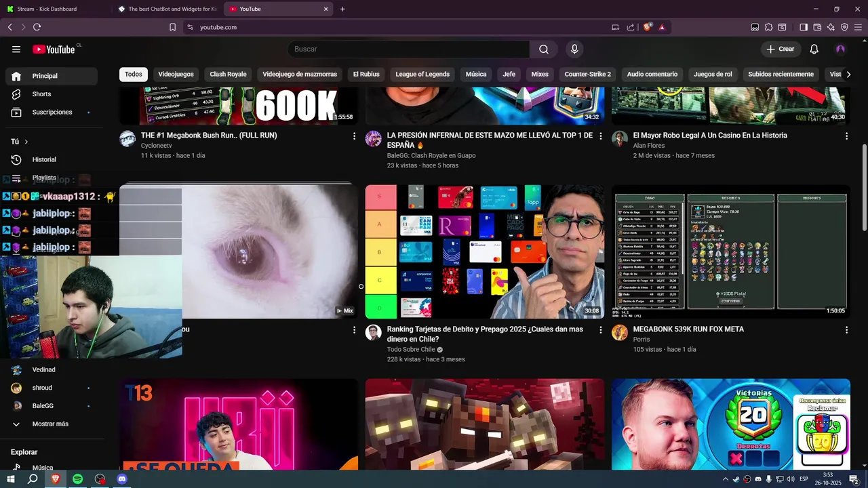Select the Todos filter chip
Viewport: 868px width, 488px height.
pyautogui.click(x=134, y=74)
